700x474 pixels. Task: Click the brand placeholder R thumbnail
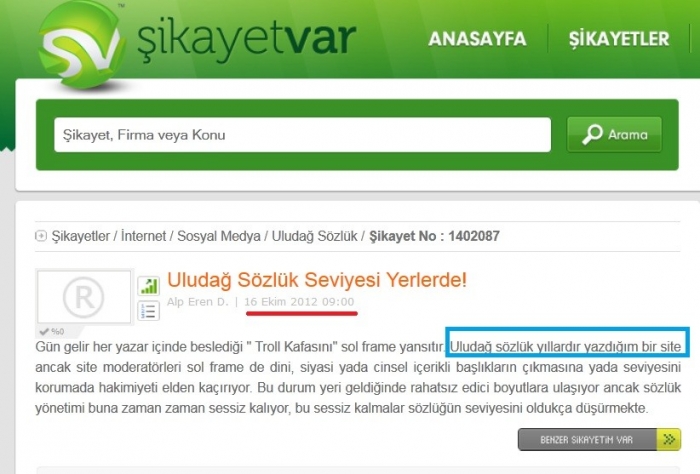84,296
